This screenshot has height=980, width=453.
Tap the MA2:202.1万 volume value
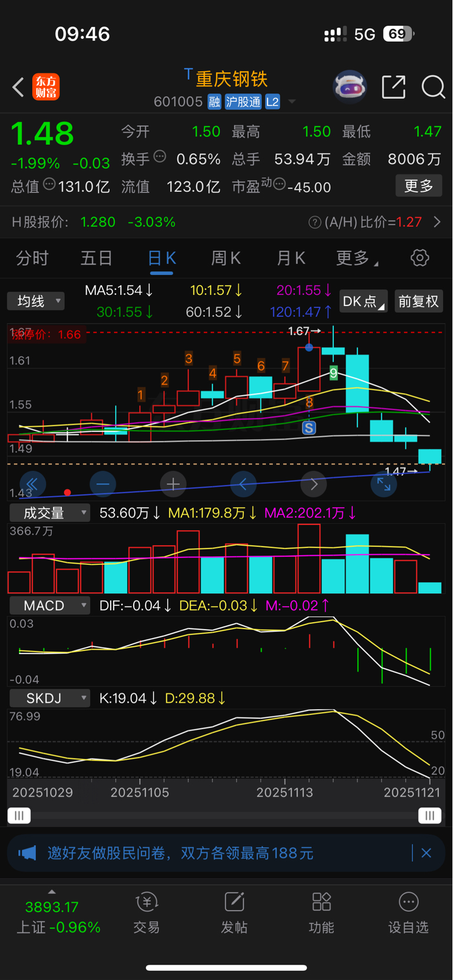[x=310, y=513]
